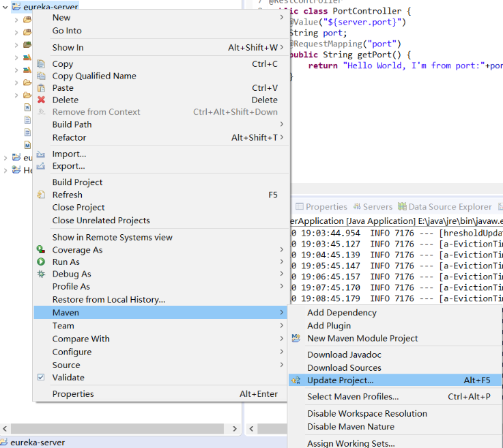Click the eureka-server icon in status bar
503x448 pixels.
(x=4, y=443)
